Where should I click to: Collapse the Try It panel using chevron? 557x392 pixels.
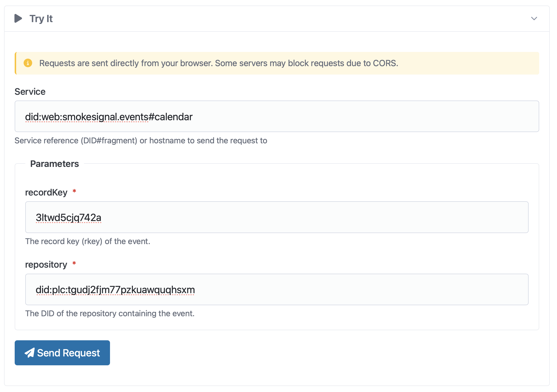pyautogui.click(x=534, y=19)
